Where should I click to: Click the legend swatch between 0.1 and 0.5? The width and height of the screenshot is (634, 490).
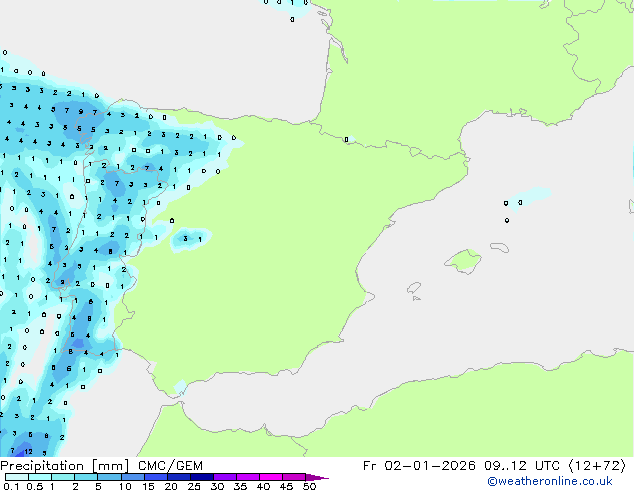[17, 477]
